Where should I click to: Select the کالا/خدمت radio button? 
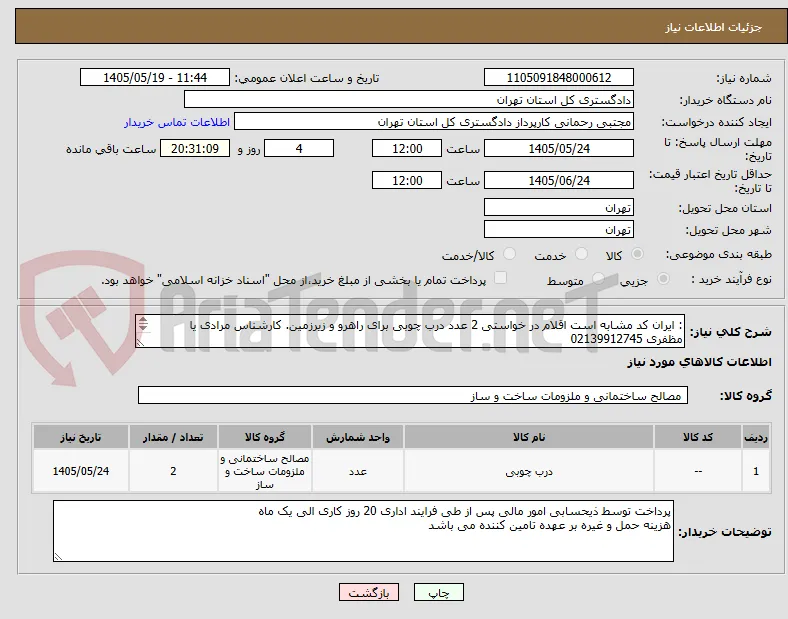pos(509,254)
